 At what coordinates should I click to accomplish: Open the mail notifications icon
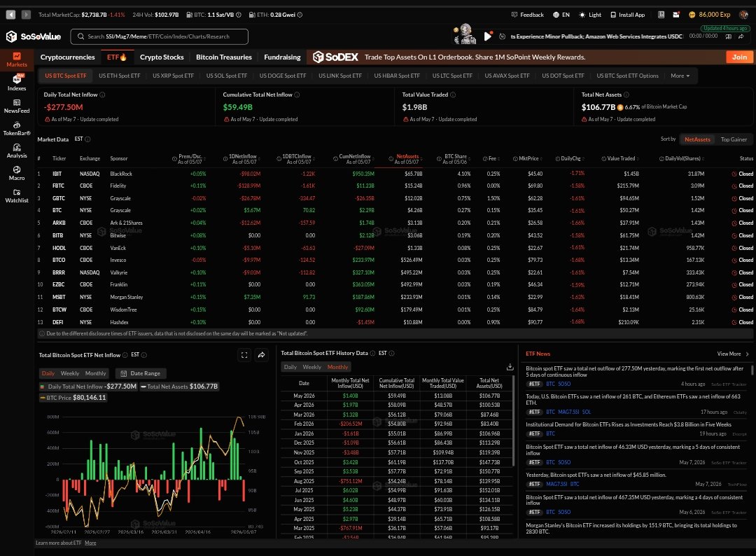pyautogui.click(x=676, y=15)
